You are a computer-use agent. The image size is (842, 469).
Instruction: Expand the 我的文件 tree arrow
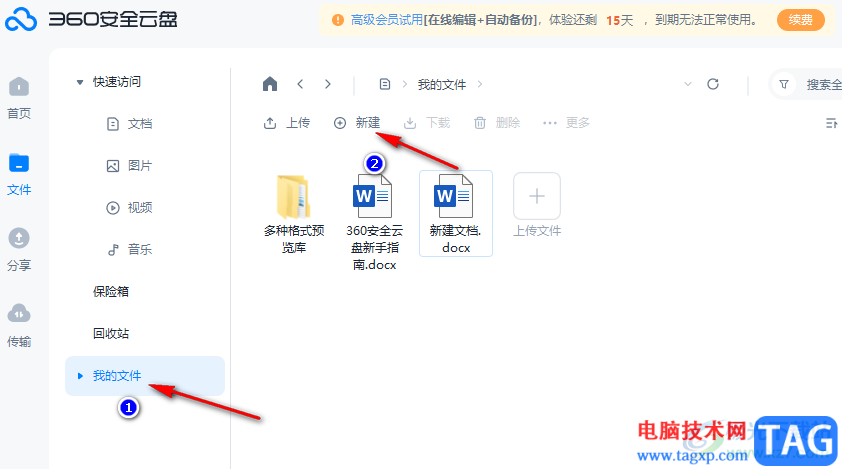(80, 376)
